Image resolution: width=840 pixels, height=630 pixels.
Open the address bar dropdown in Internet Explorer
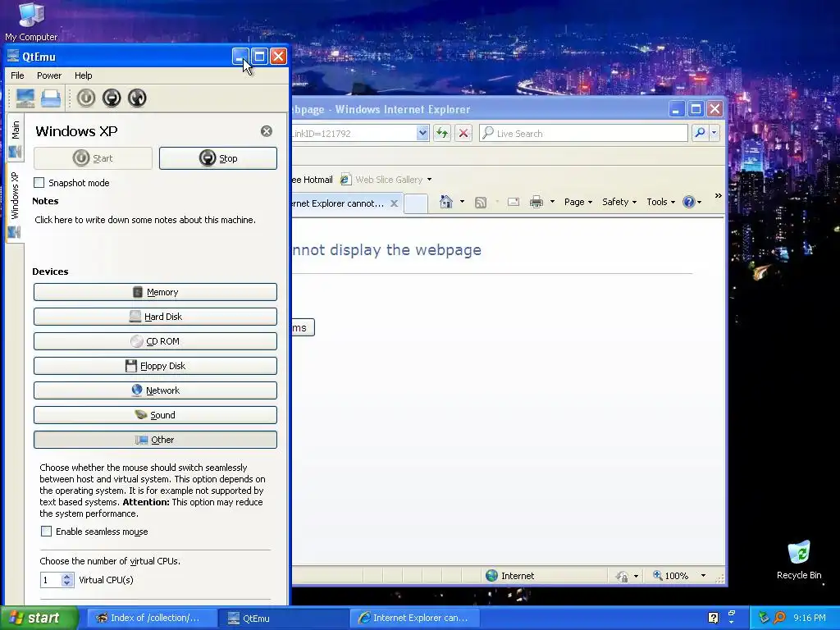[x=422, y=133]
